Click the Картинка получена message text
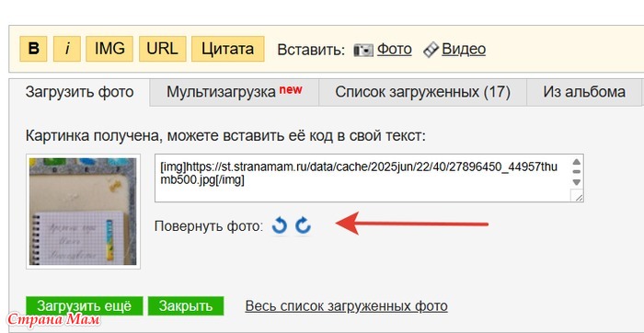 (x=225, y=136)
